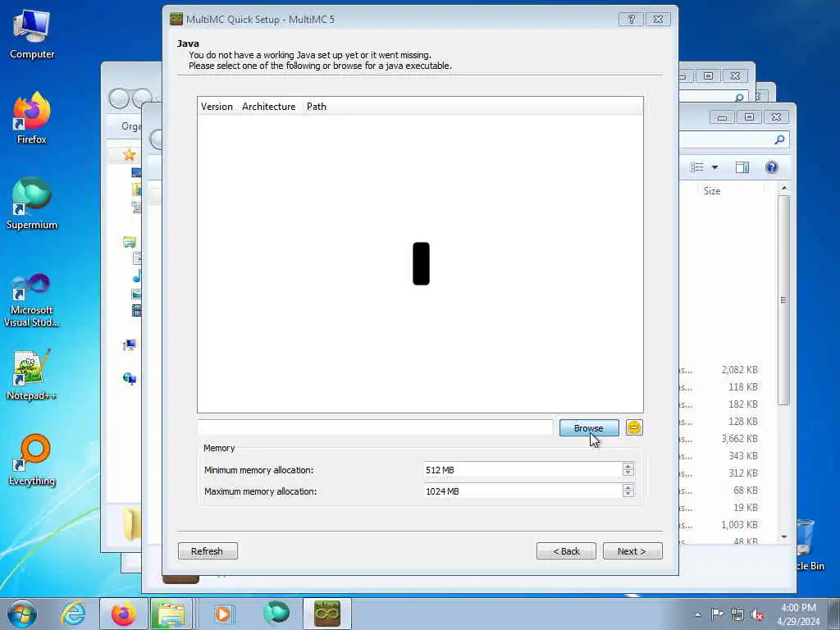This screenshot has height=630, width=840.
Task: Click the muted volume tray icon
Action: point(757,614)
